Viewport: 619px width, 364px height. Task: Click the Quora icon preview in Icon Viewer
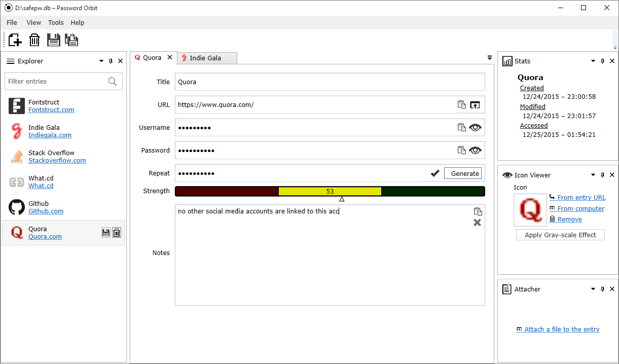point(530,210)
